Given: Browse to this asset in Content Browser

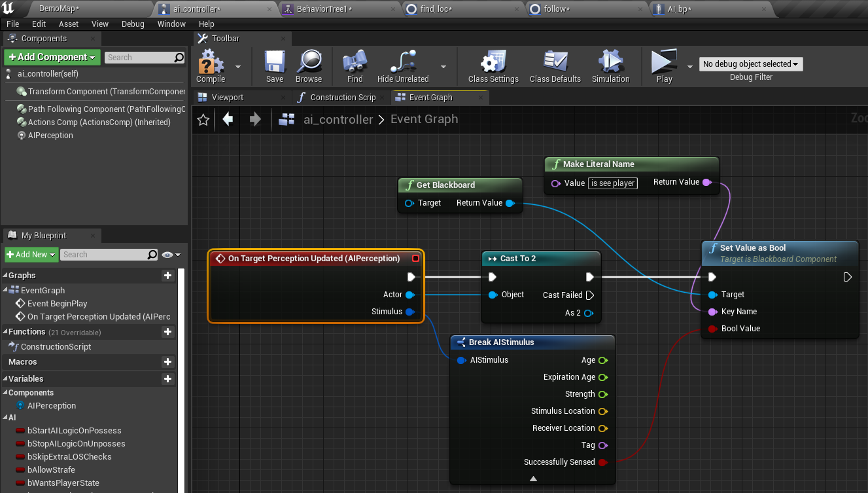Looking at the screenshot, I should coord(309,65).
